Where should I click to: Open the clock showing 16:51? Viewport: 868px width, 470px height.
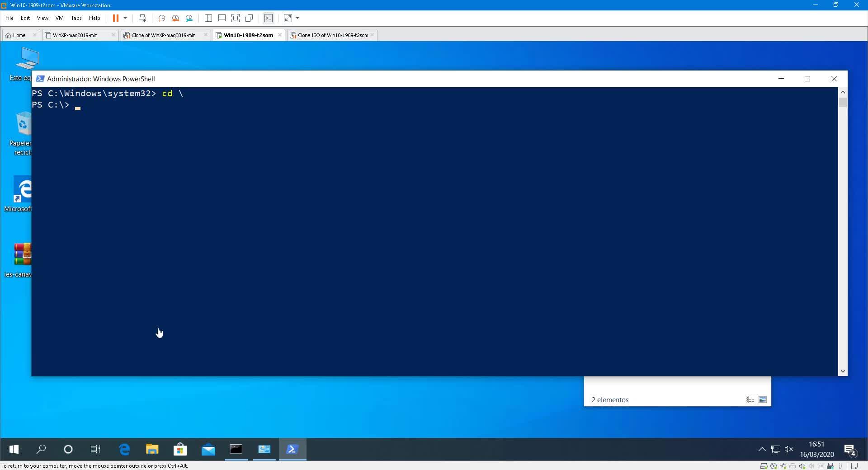pos(816,449)
